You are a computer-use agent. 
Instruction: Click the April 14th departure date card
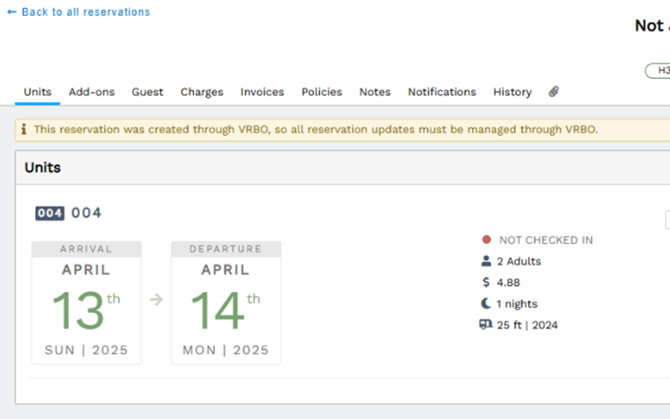click(x=226, y=303)
